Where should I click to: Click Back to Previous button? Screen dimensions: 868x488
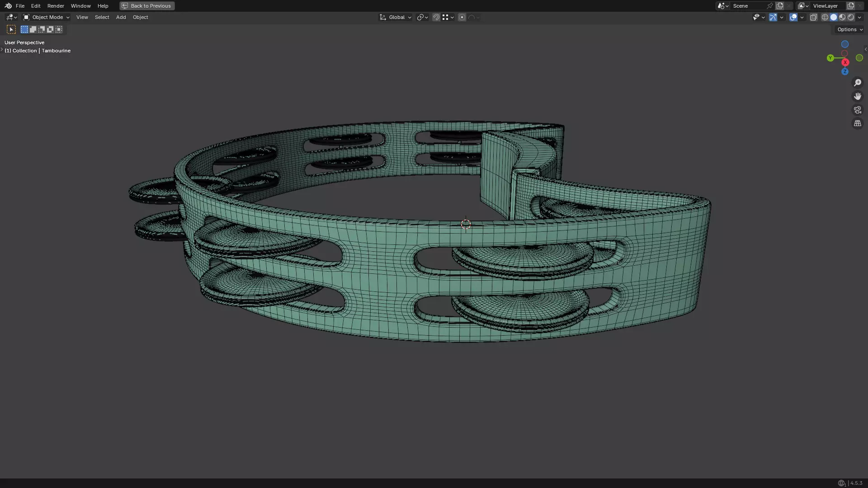pos(147,6)
